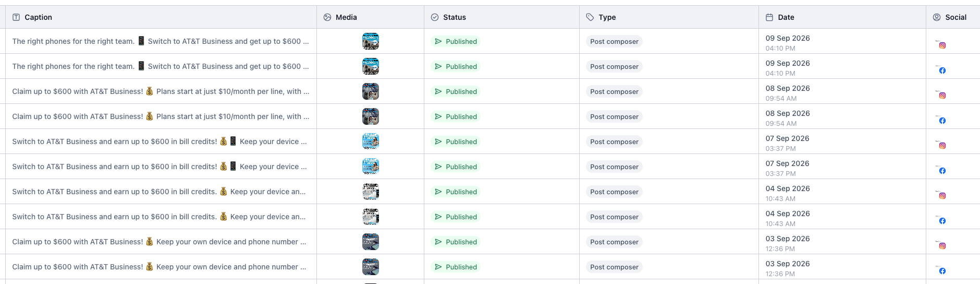
Task: Open media thumbnail in 07 Sep Instagram row
Action: (x=371, y=141)
